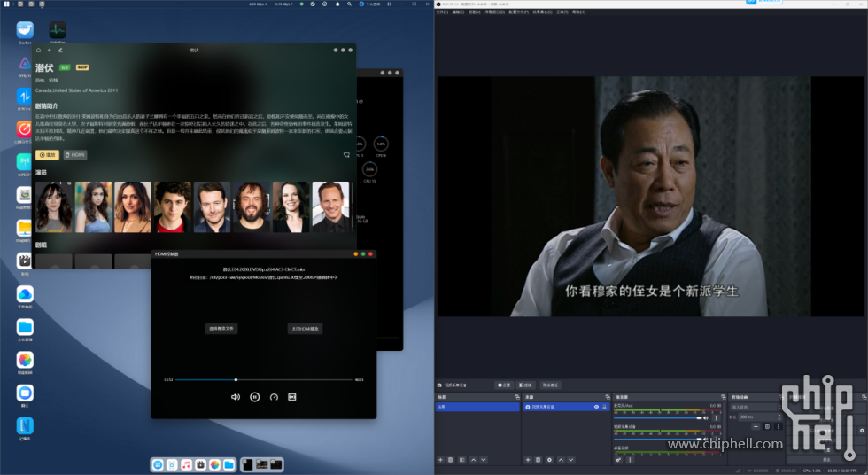Launch the Jellyfin desktop shortcut

25,64
